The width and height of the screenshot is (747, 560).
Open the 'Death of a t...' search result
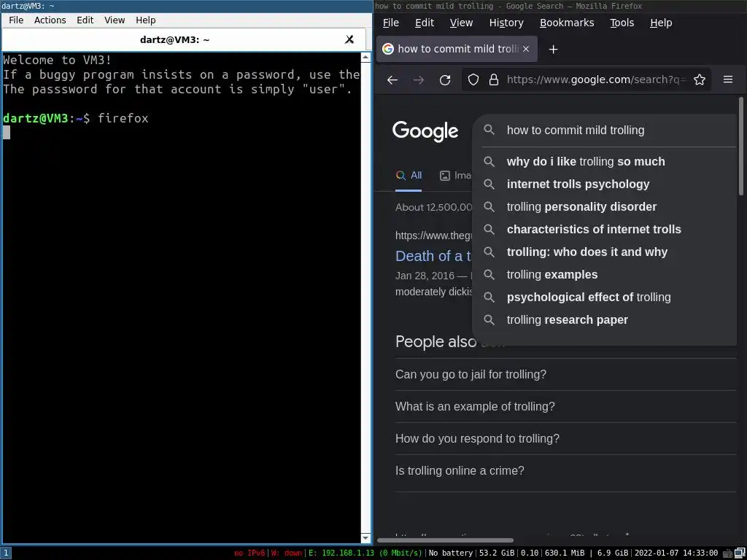point(433,256)
